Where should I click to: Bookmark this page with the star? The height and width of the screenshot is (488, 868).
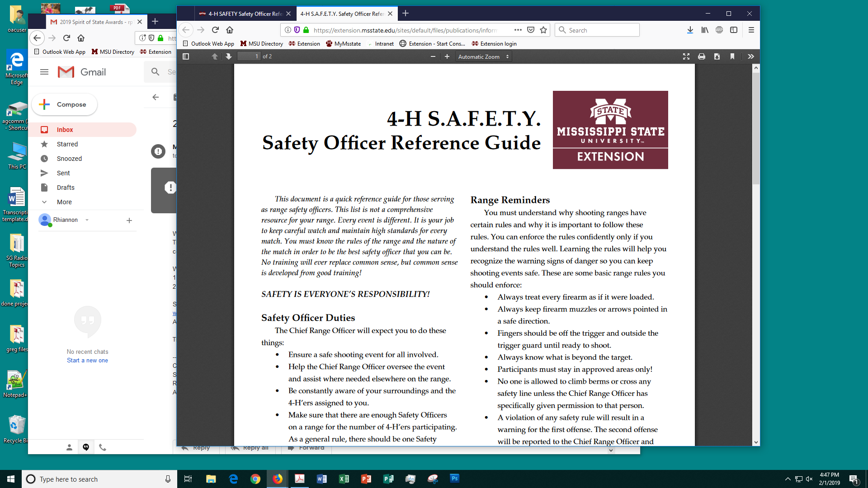click(x=543, y=30)
